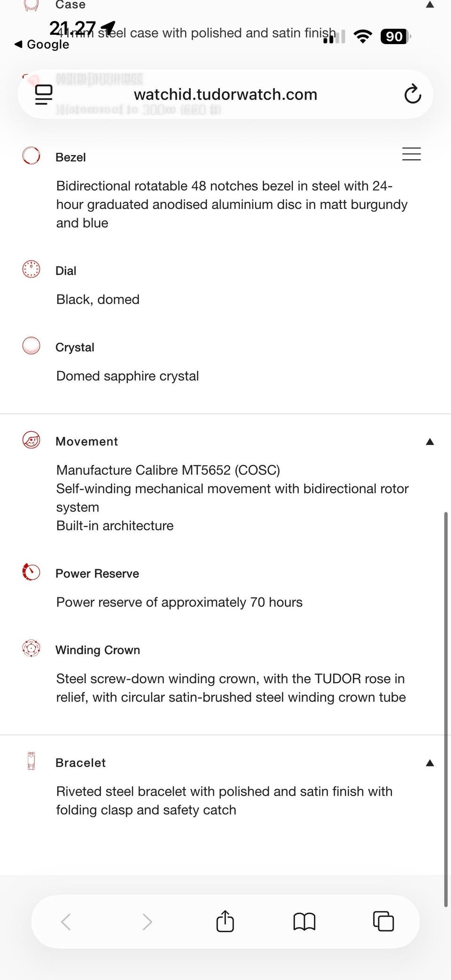Tap the Winding Crown icon
451x980 pixels.
tap(31, 648)
